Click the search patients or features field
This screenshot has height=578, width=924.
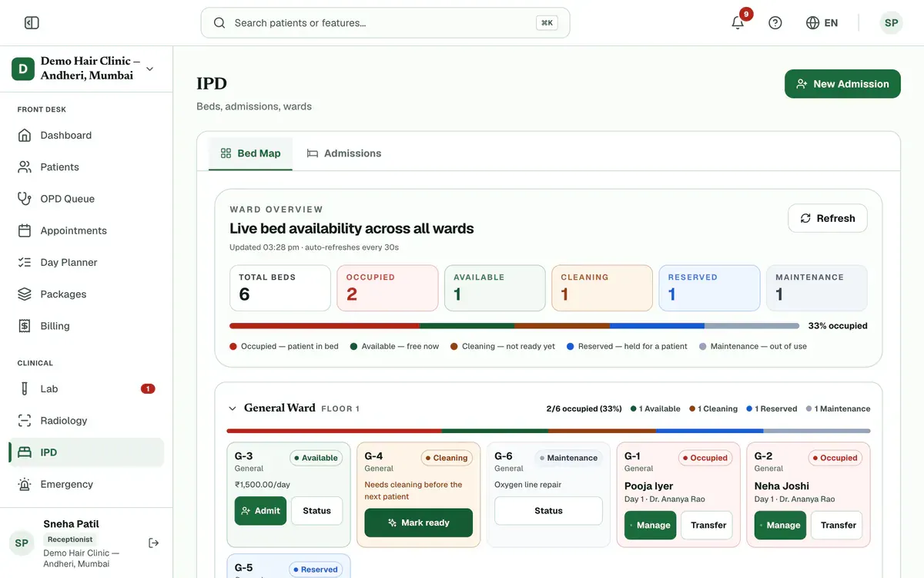[385, 23]
